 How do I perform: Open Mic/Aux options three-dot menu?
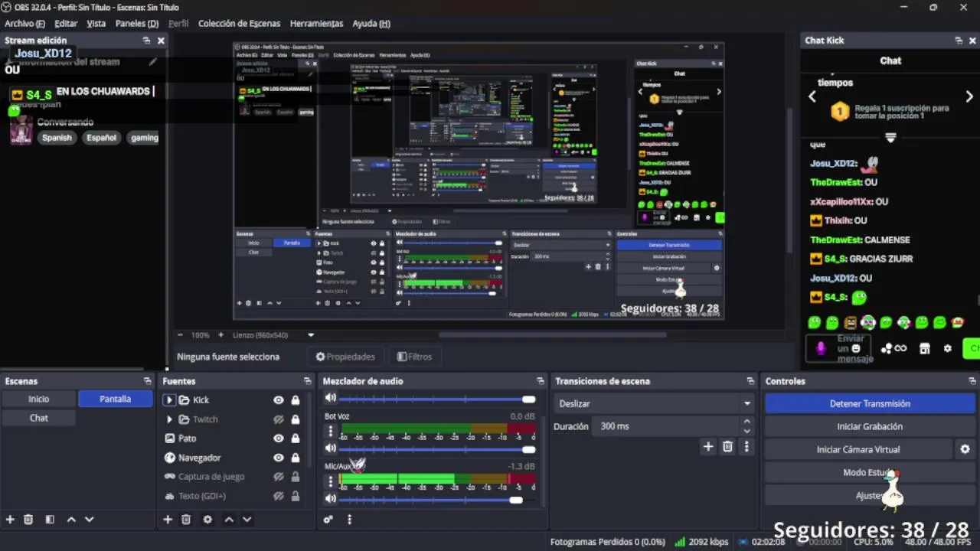tap(331, 481)
